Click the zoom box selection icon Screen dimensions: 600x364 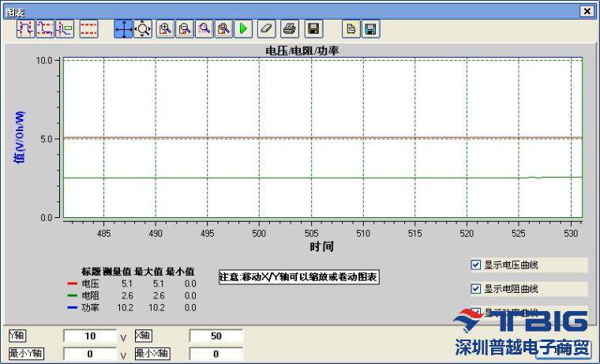point(204,28)
